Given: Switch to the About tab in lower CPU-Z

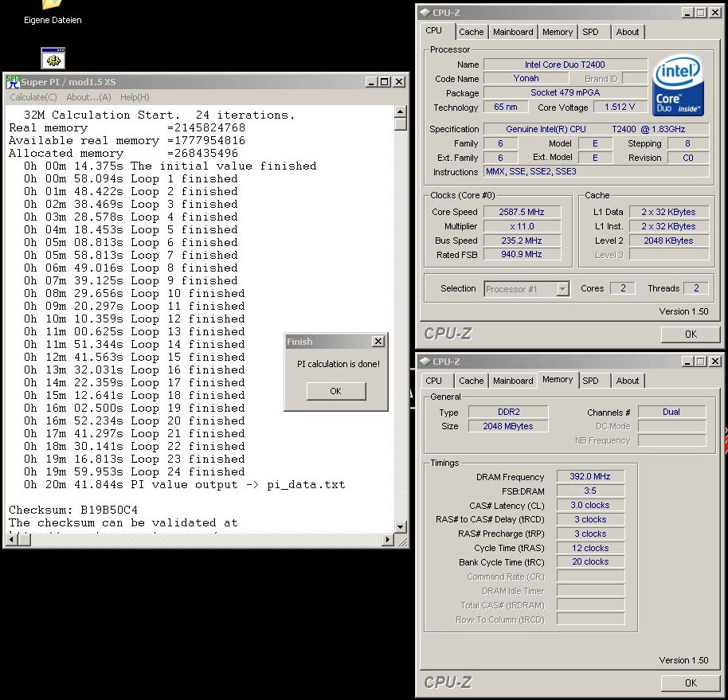Looking at the screenshot, I should tap(628, 381).
